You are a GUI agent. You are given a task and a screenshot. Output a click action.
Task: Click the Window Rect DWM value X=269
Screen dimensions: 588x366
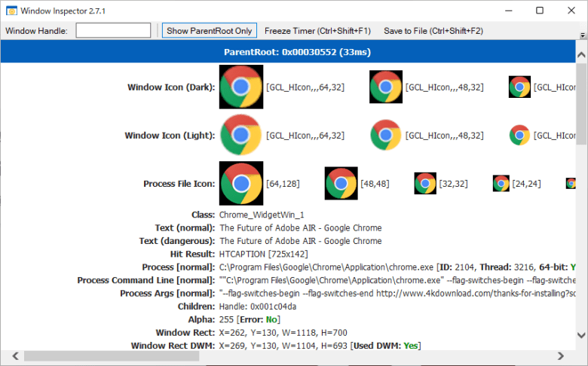320,346
